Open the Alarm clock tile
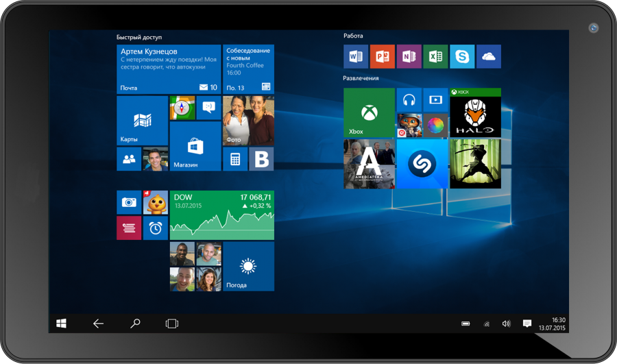Image resolution: width=617 pixels, height=364 pixels. click(156, 228)
